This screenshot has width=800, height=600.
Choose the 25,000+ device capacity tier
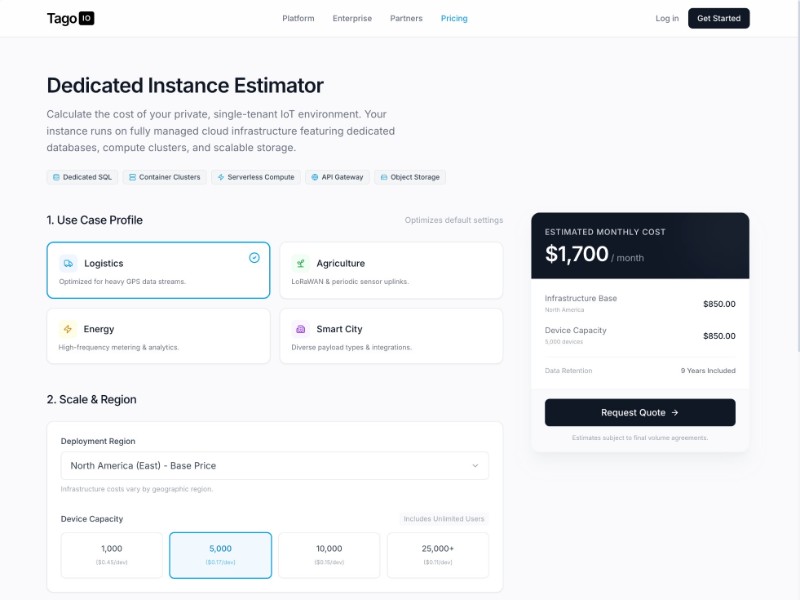437,554
